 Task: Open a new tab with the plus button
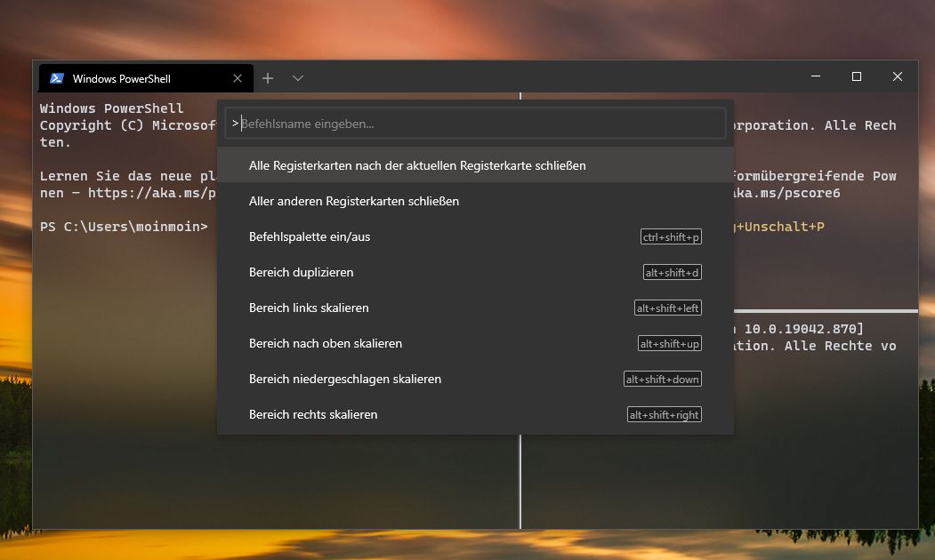pos(268,78)
